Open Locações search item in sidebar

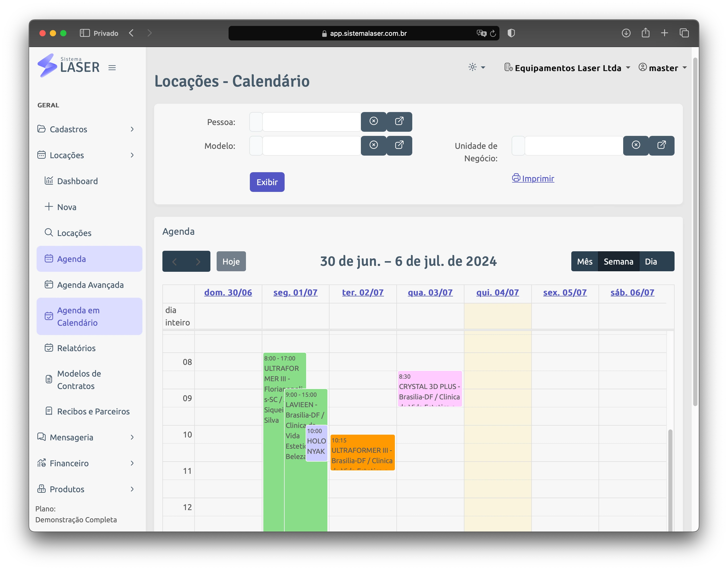click(x=90, y=233)
